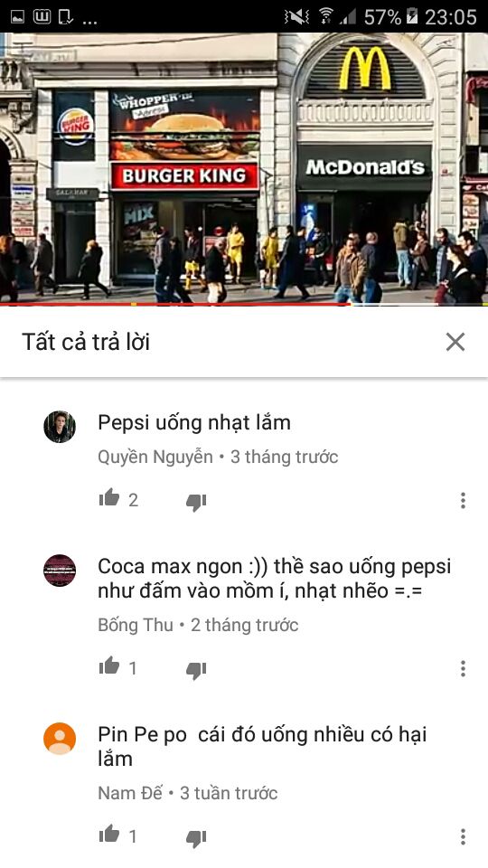Open Bống Thu's profile avatar
The height and width of the screenshot is (868, 488).
60,571
